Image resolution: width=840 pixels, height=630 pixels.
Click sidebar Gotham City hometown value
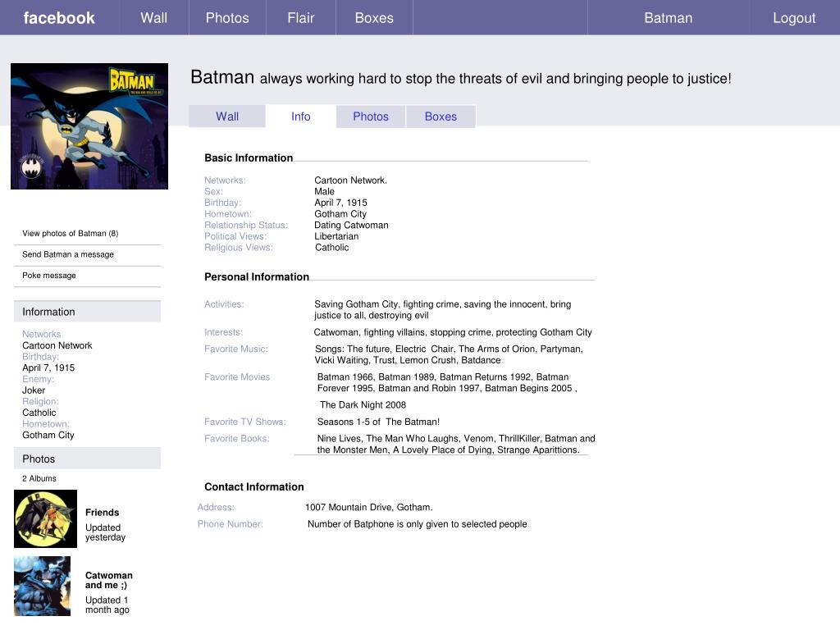click(48, 435)
